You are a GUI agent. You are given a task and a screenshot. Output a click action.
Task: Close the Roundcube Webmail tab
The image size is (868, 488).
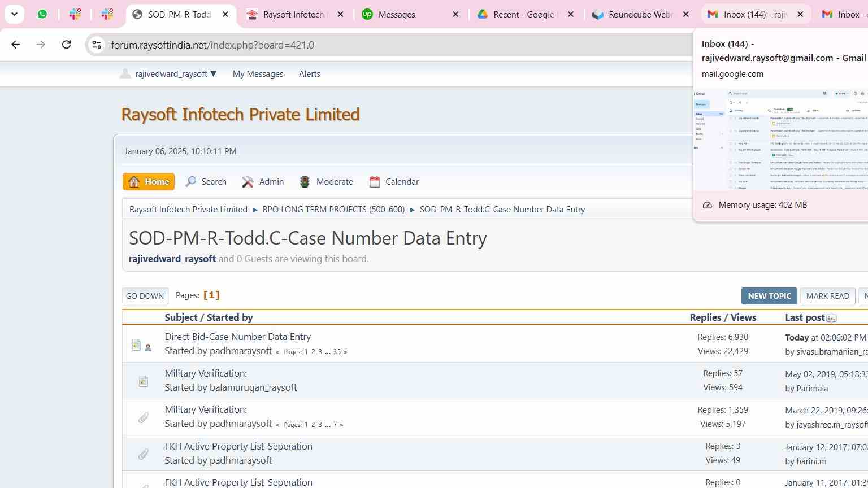click(686, 14)
